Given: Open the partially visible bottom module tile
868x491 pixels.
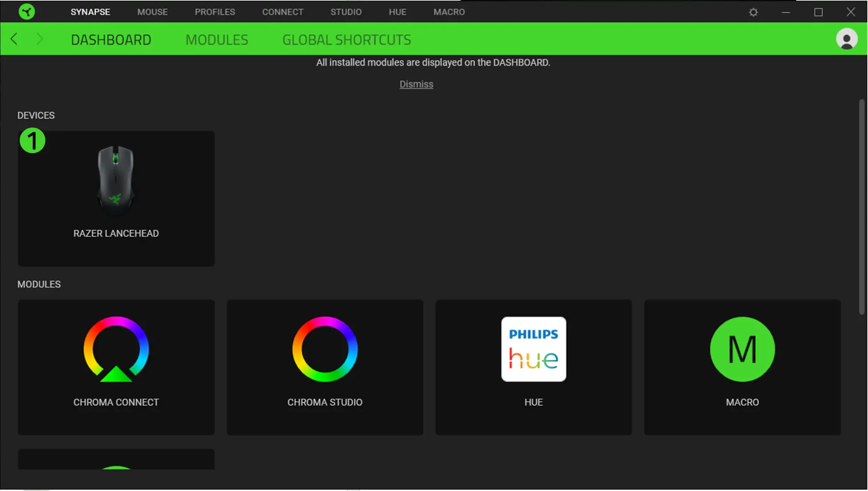Looking at the screenshot, I should coord(116,459).
